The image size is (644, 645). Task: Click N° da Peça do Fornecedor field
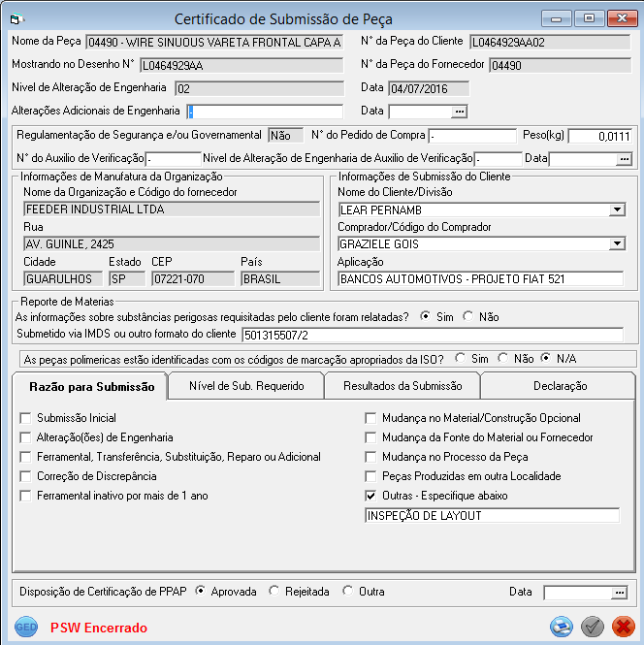[x=561, y=65]
